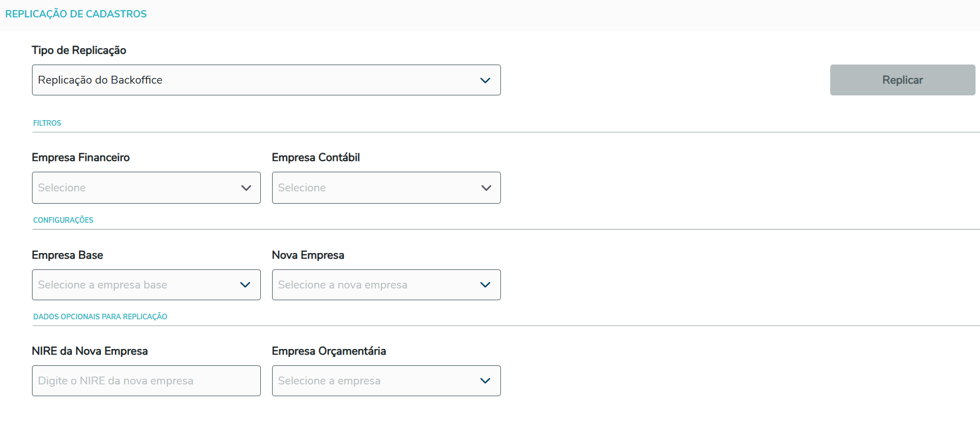Screen dimensions: 980x422
Task: Click the Empresa Orçamentária chevron arrow
Action: [485, 381]
